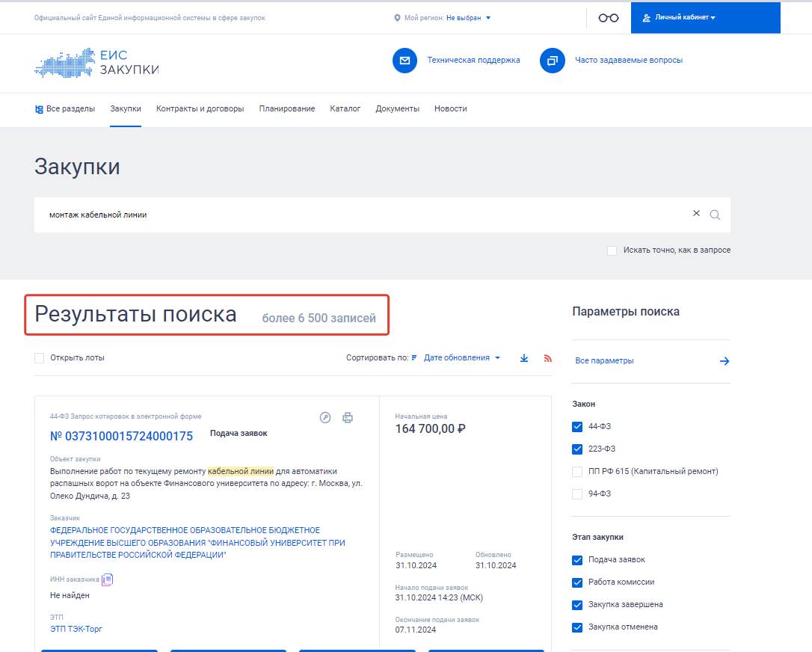Subscribe using the RSS feed icon

(x=547, y=358)
